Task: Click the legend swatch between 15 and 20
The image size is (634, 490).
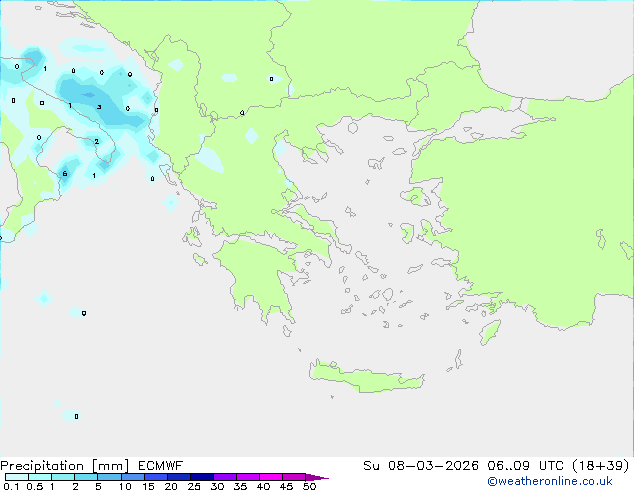Action: (155, 477)
